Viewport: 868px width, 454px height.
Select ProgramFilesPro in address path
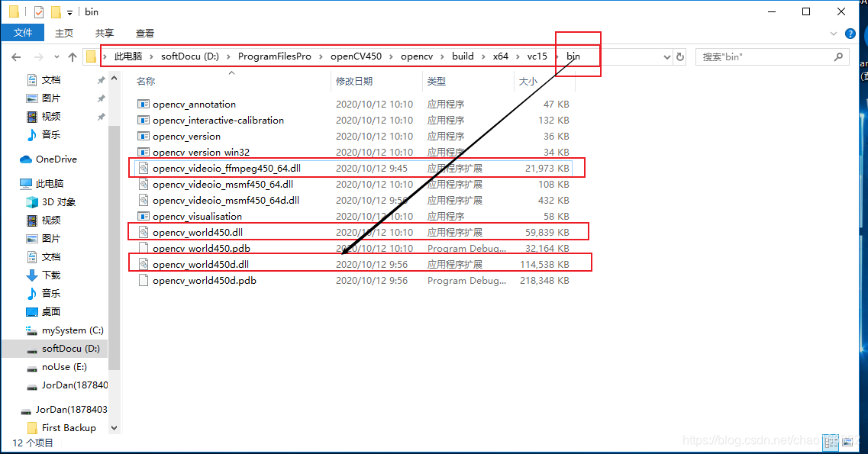[x=275, y=56]
